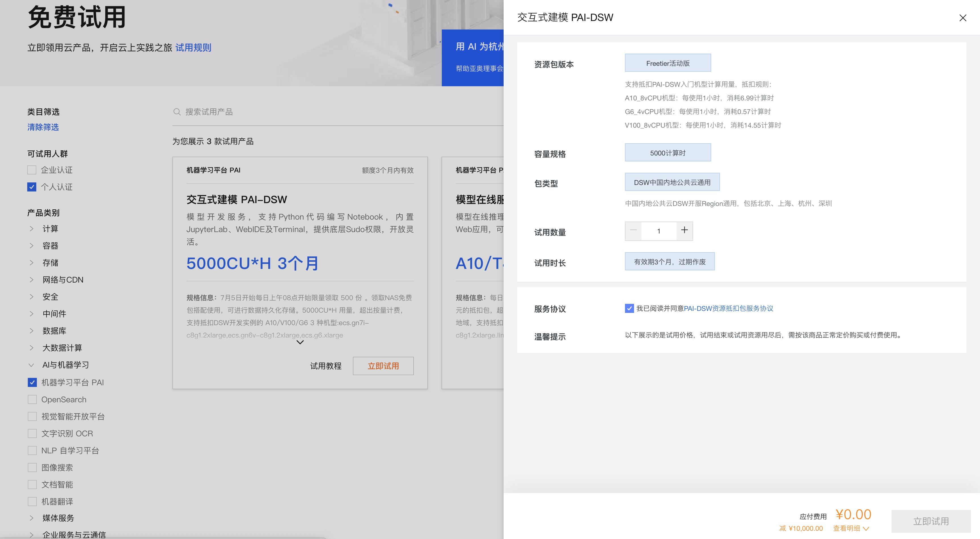Image resolution: width=980 pixels, height=539 pixels.
Task: Expand the fee details with 查看明细 arrow
Action: point(866,528)
